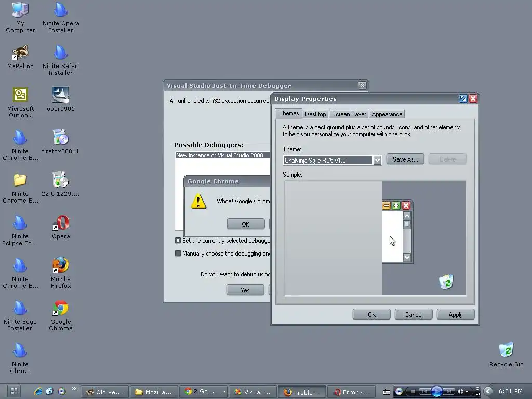Switch to the Desktop tab
The image size is (532, 399).
pyautogui.click(x=315, y=114)
